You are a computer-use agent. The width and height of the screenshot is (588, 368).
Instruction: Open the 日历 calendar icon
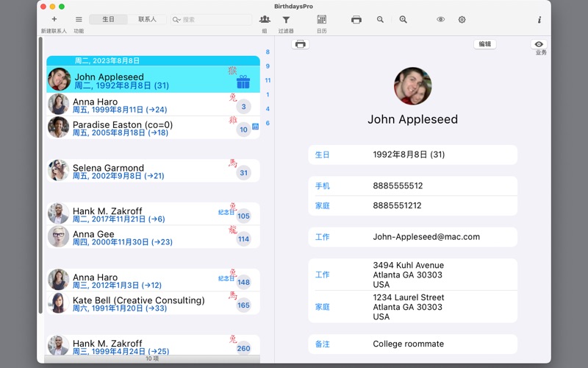[x=321, y=19]
